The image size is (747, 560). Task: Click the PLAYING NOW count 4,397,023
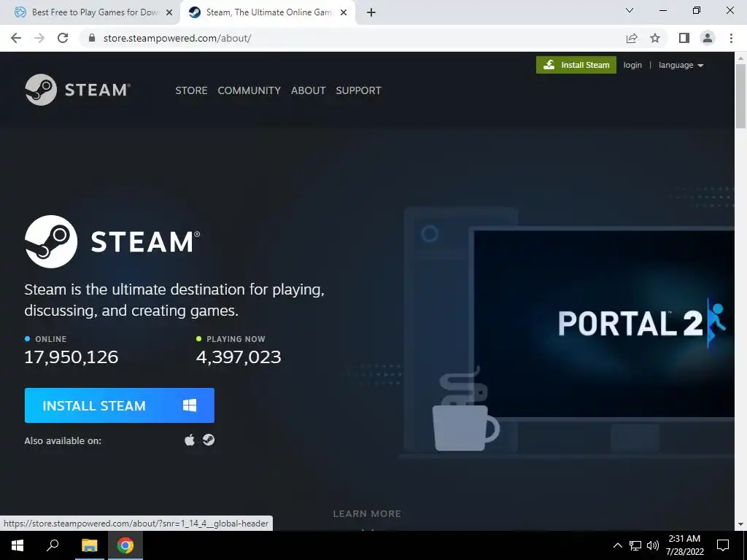coord(239,357)
